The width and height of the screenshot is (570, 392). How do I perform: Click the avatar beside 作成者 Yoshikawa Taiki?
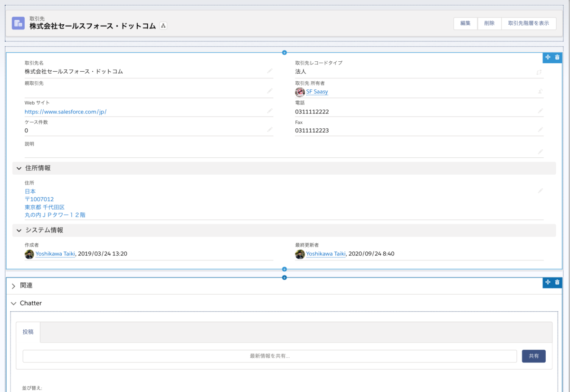(x=29, y=254)
